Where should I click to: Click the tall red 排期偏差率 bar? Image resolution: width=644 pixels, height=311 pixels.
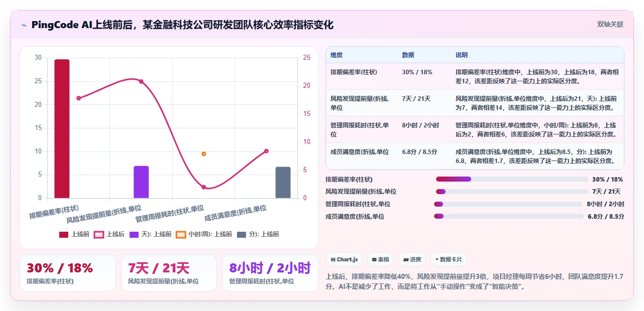62,129
